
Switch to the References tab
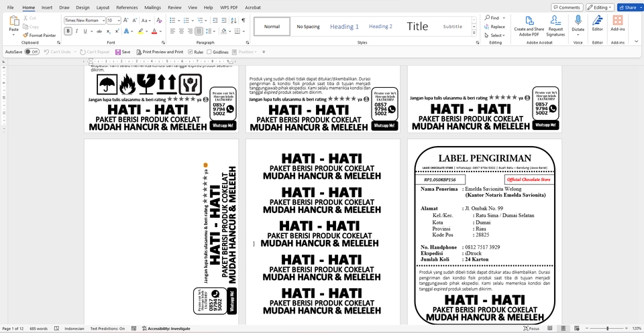(127, 7)
